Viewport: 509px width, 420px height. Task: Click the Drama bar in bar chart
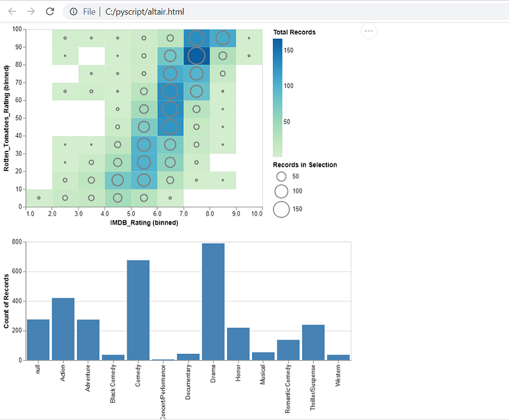pos(213,302)
